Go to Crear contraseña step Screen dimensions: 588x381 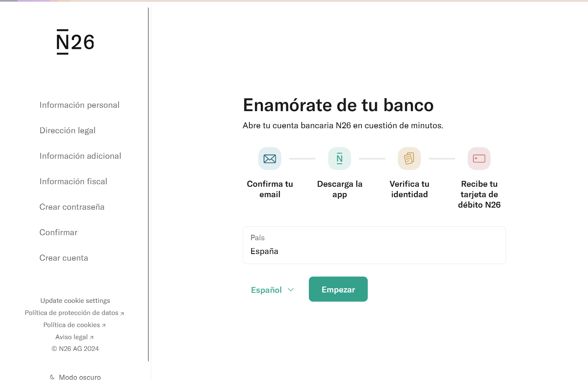click(72, 207)
